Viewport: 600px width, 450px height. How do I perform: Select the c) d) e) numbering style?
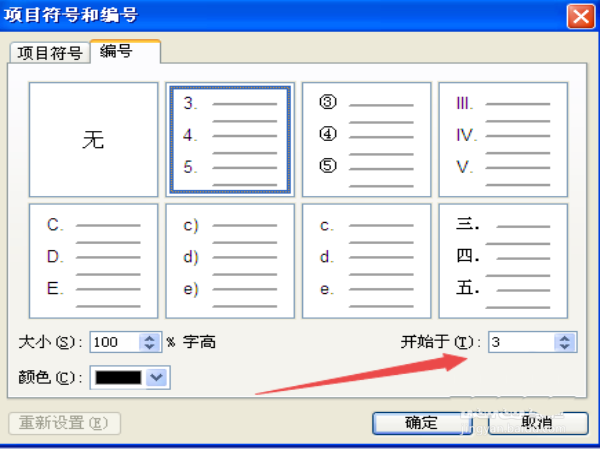(x=230, y=261)
